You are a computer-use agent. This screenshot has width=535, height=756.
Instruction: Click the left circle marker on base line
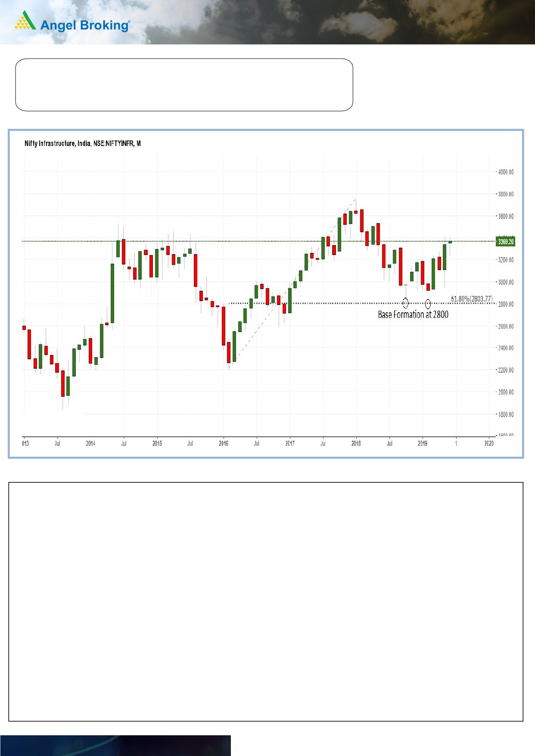(x=405, y=303)
